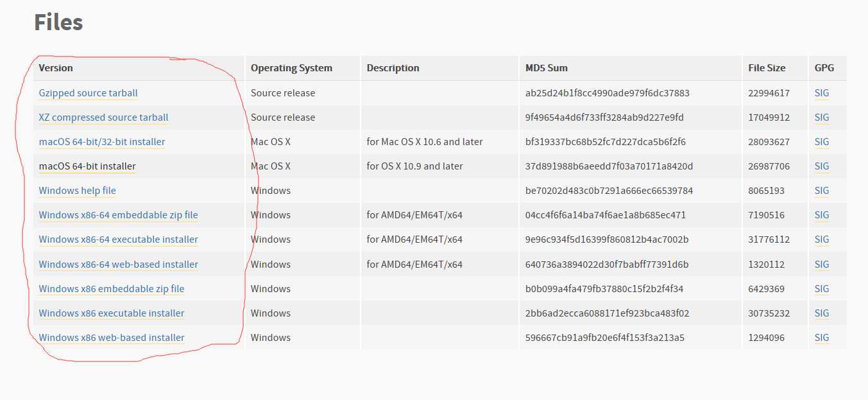This screenshot has height=400, width=868.
Task: Click SIG link for Windows help file
Action: (x=821, y=191)
